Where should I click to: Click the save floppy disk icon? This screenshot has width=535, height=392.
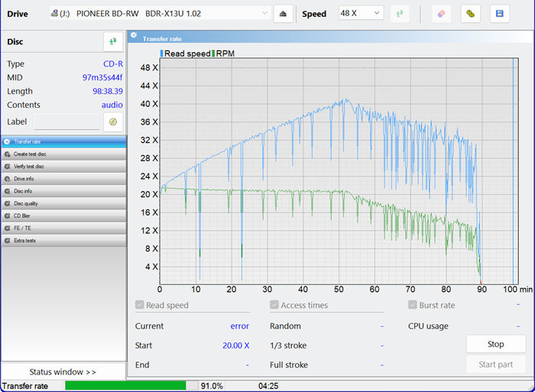[x=499, y=14]
